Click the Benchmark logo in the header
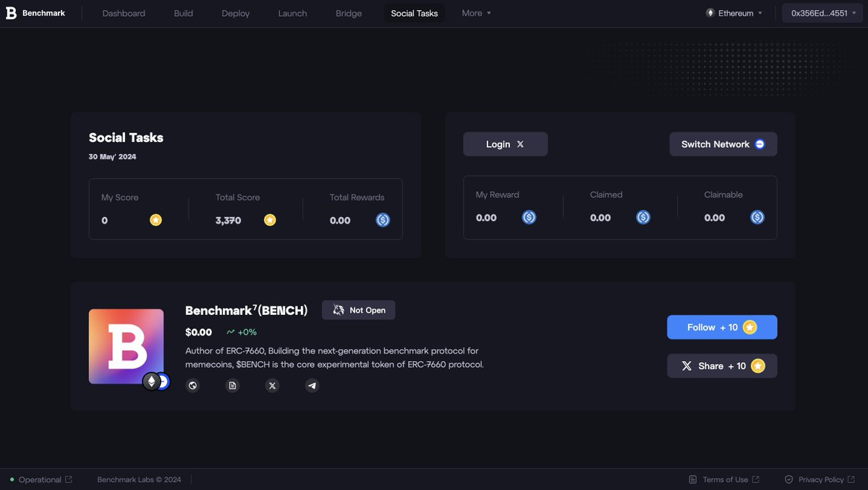Image resolution: width=868 pixels, height=490 pixels. tap(35, 13)
